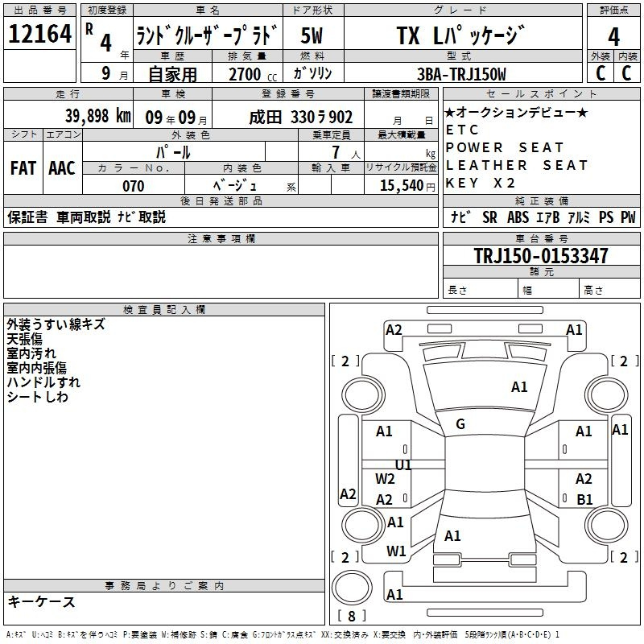Click inspector note 室内汚れ
The width and height of the screenshot is (644, 644).
pyautogui.click(x=31, y=353)
